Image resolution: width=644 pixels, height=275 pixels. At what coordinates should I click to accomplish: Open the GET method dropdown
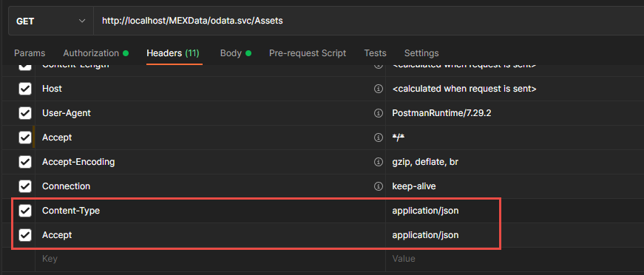click(x=51, y=21)
